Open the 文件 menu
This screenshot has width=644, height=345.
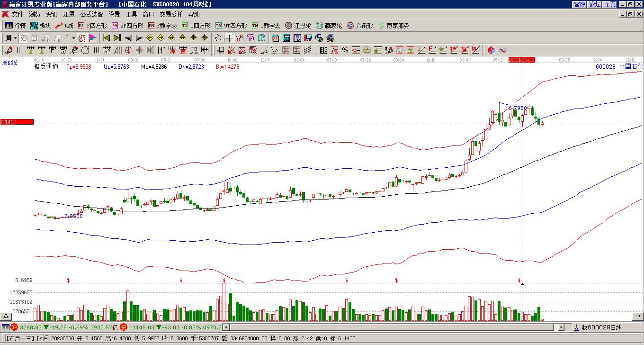click(18, 15)
